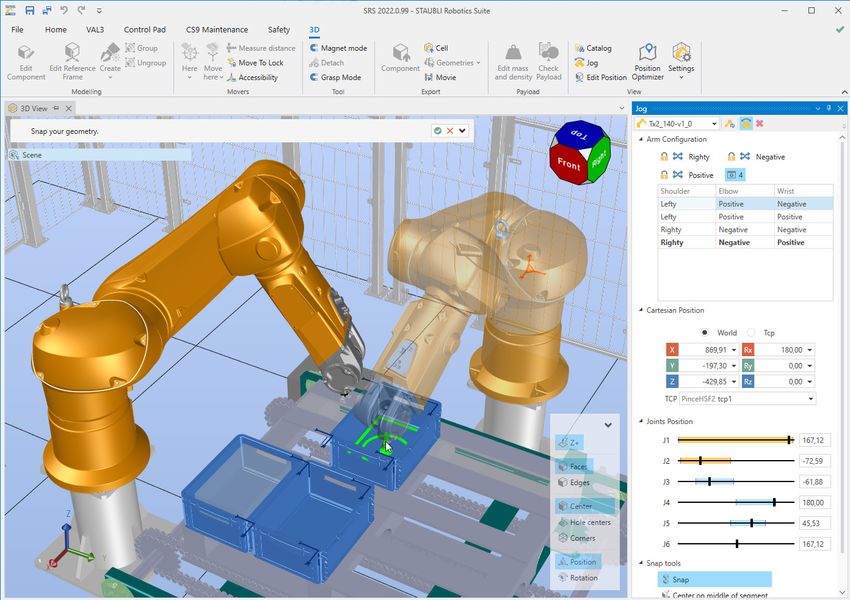Open Edit Position view

[x=601, y=78]
